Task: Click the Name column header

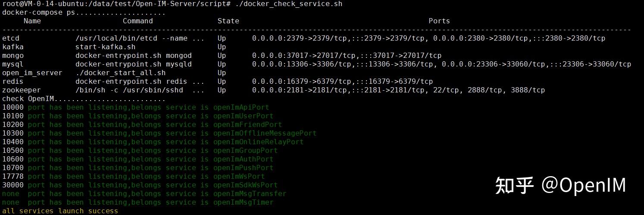Action: pos(32,21)
